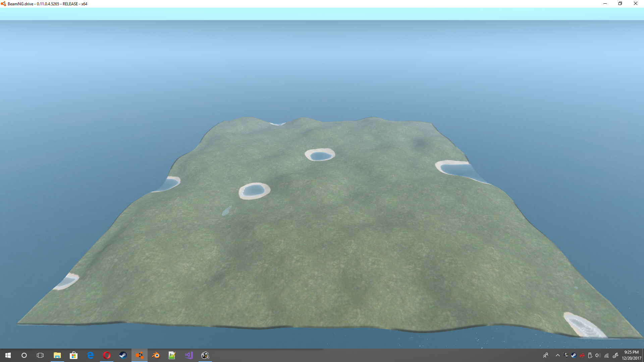Viewport: 644px width, 362px height.
Task: Open Cortana search circle
Action: [x=24, y=355]
